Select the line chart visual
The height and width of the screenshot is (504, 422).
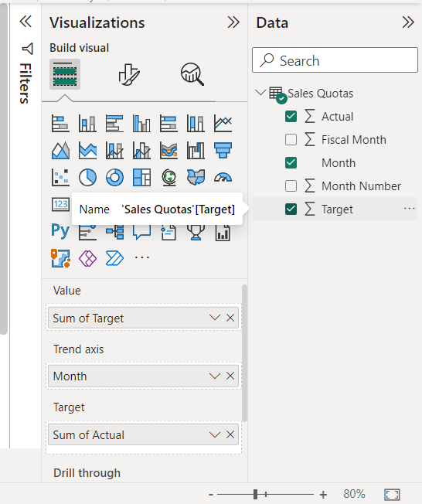click(223, 124)
